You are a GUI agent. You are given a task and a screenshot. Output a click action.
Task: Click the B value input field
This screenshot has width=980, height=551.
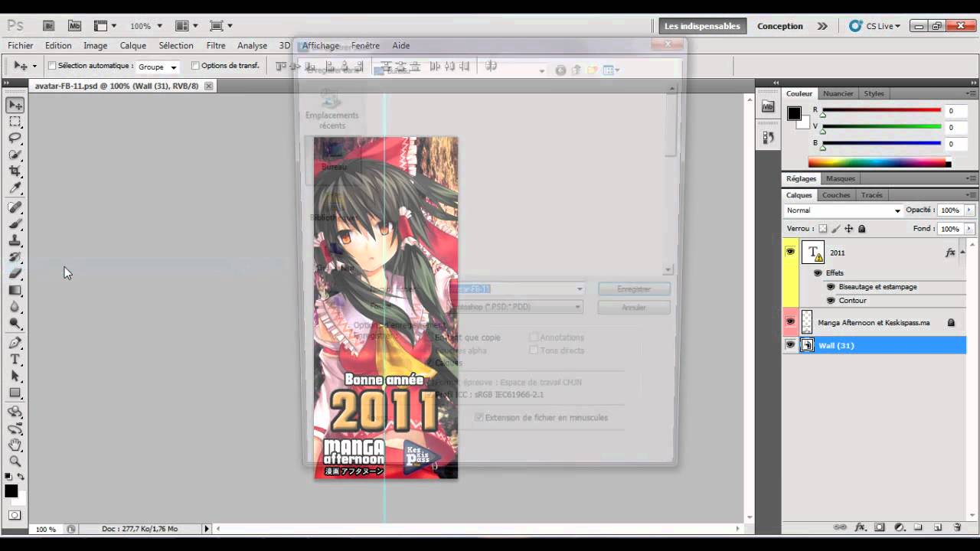point(955,144)
